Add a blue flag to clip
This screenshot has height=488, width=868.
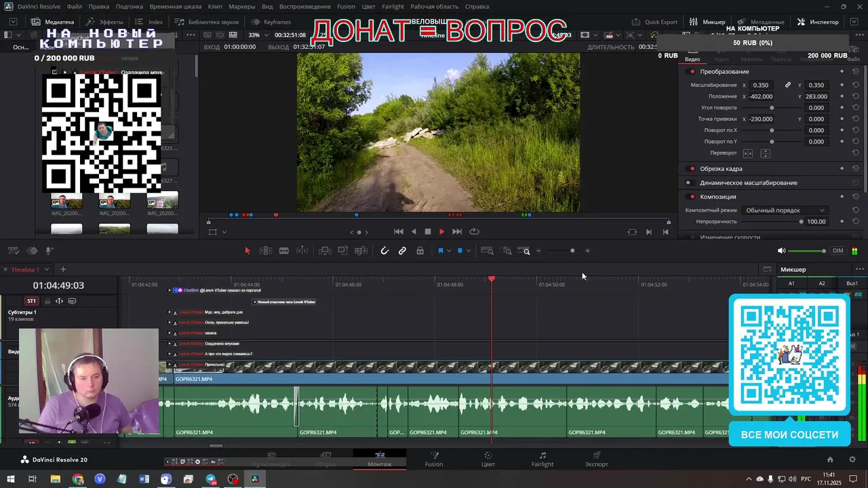[440, 251]
